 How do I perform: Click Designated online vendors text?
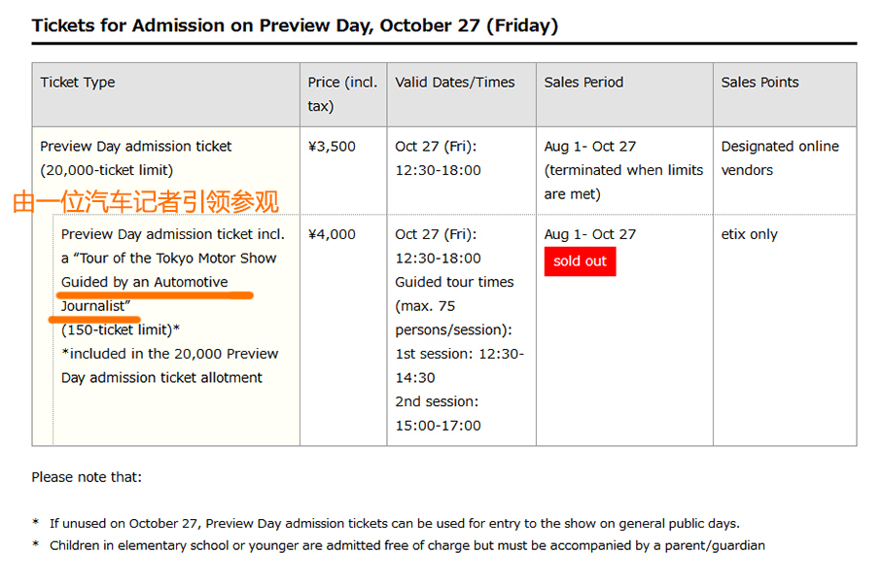pyautogui.click(x=780, y=158)
